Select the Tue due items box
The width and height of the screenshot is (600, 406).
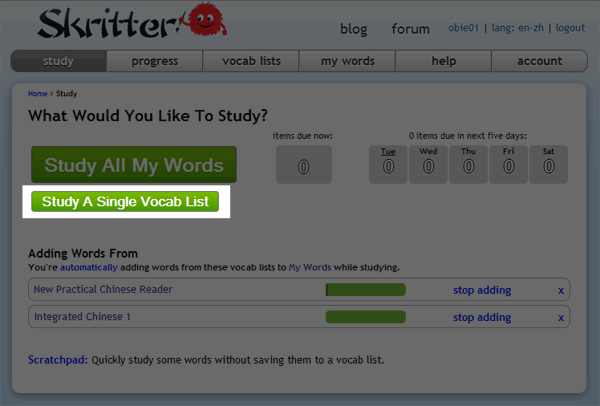click(388, 164)
